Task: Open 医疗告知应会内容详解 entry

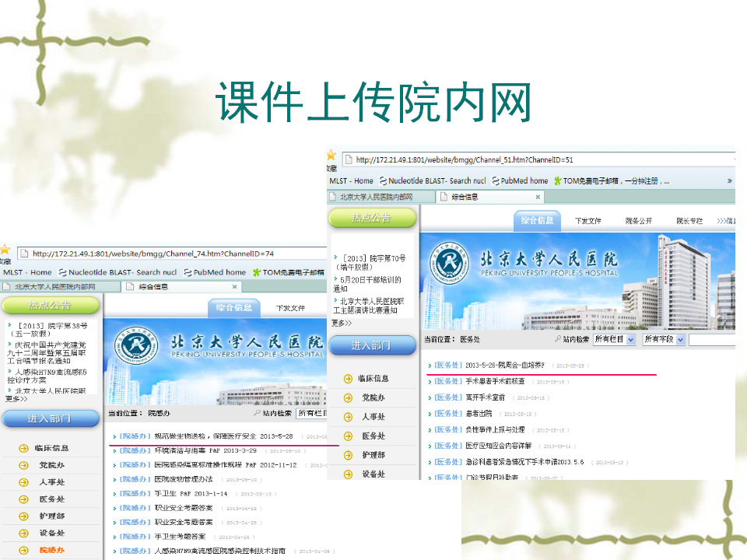Action: click(x=498, y=446)
